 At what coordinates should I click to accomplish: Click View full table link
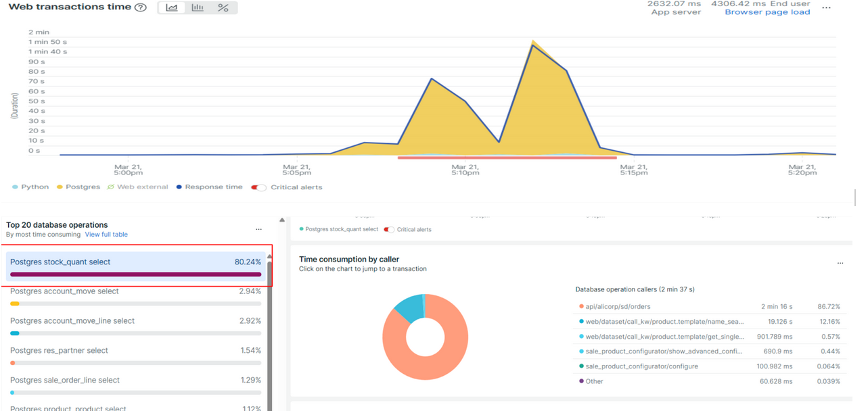click(106, 235)
